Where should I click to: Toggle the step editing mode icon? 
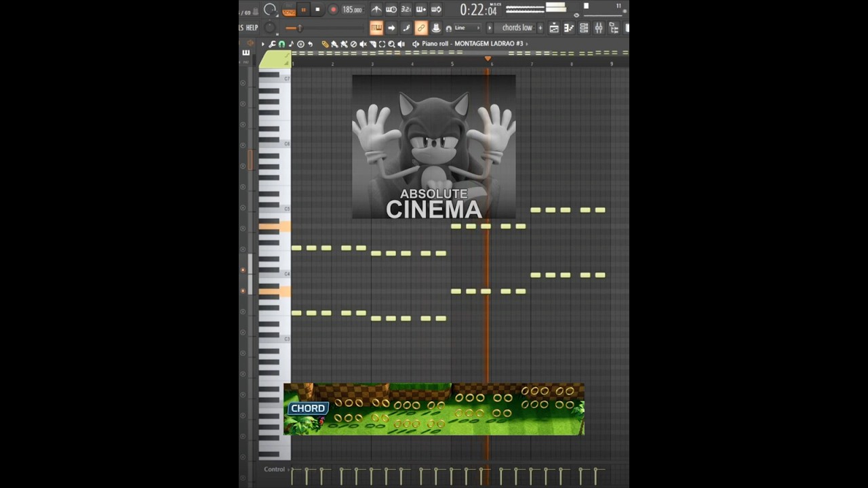[x=421, y=9]
